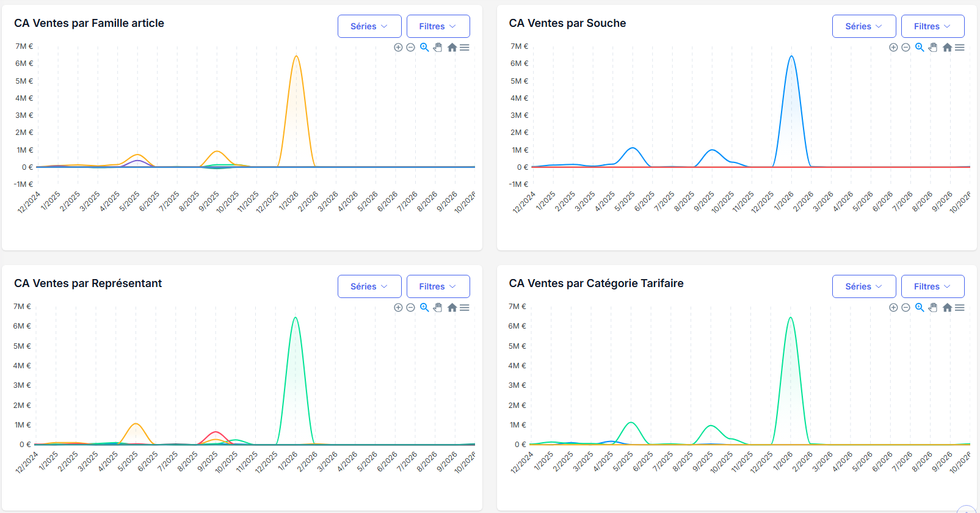Screen dimensions: 980x513
Task: Enable panning tool on Catégorie Tarifaire chart
Action: point(933,308)
